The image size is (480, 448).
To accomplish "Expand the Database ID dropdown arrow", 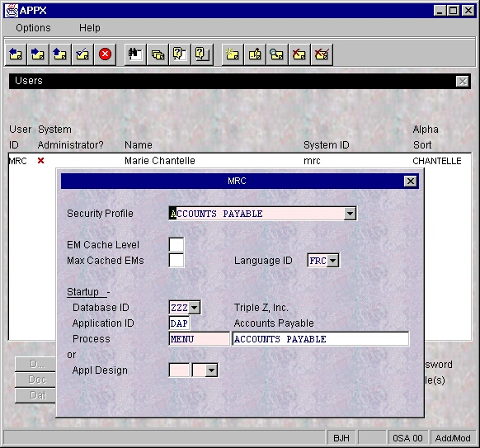I will click(194, 308).
